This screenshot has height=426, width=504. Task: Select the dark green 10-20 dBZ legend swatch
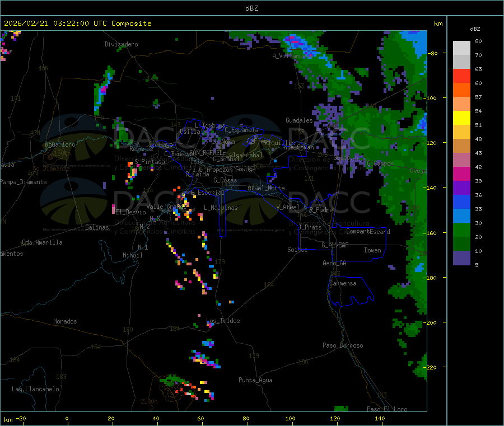[461, 244]
